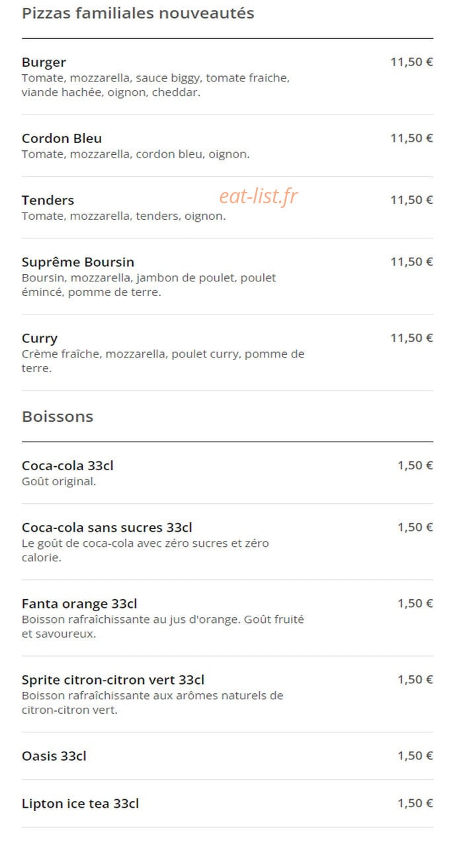Add Coca-cola 33cl to order
The image size is (463, 868).
[228, 473]
